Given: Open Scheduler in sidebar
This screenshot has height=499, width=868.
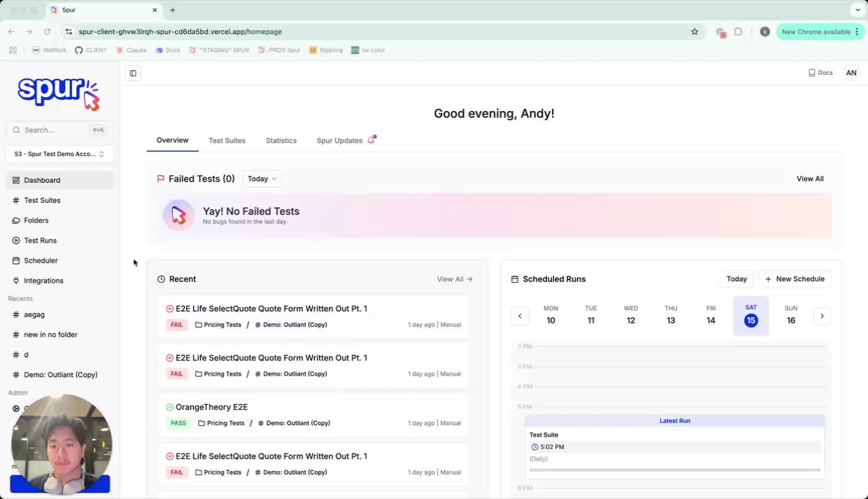Looking at the screenshot, I should click(60, 261).
